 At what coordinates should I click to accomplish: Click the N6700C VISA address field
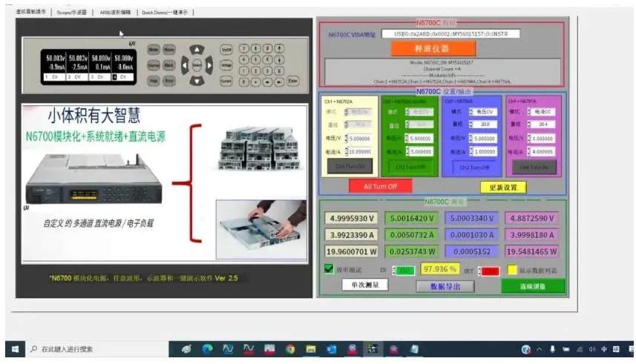pyautogui.click(x=450, y=34)
